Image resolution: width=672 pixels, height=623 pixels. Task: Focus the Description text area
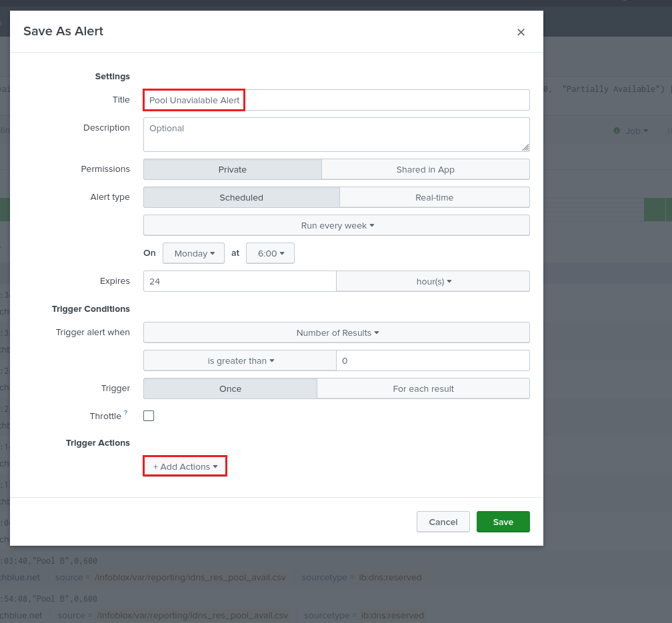pos(336,135)
